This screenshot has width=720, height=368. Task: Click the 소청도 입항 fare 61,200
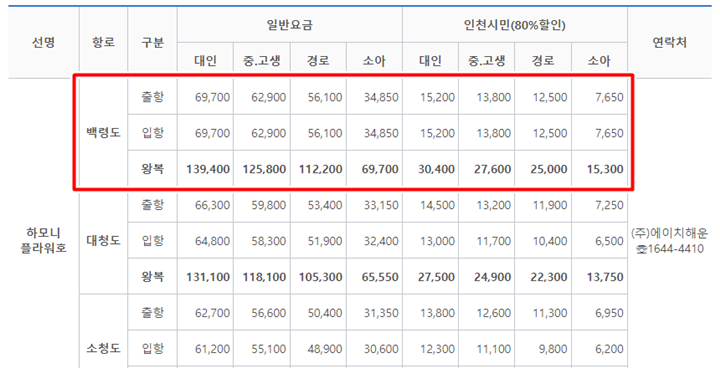coord(213,349)
